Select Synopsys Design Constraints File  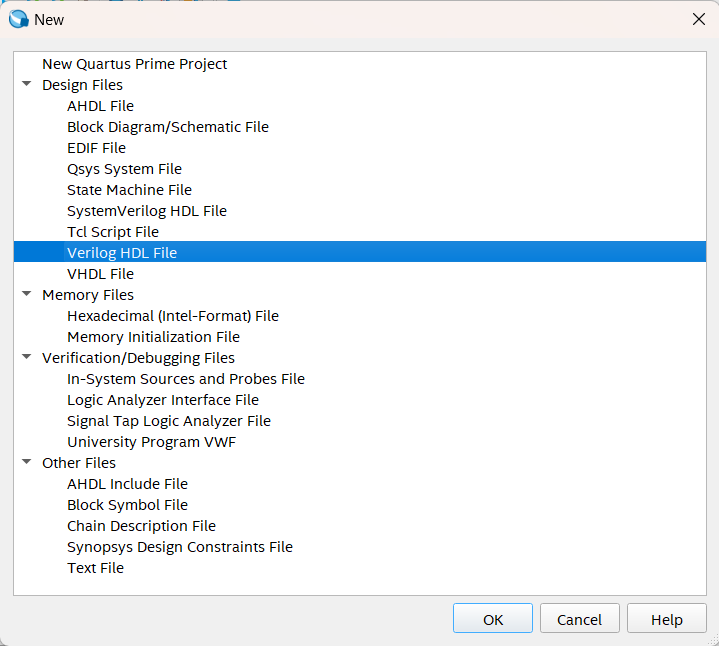(179, 547)
